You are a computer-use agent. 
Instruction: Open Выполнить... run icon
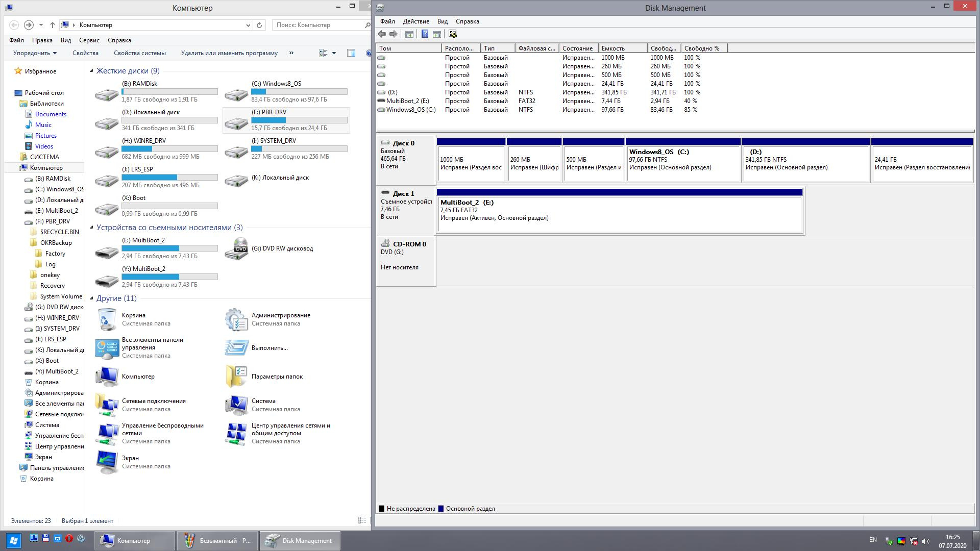(x=236, y=348)
